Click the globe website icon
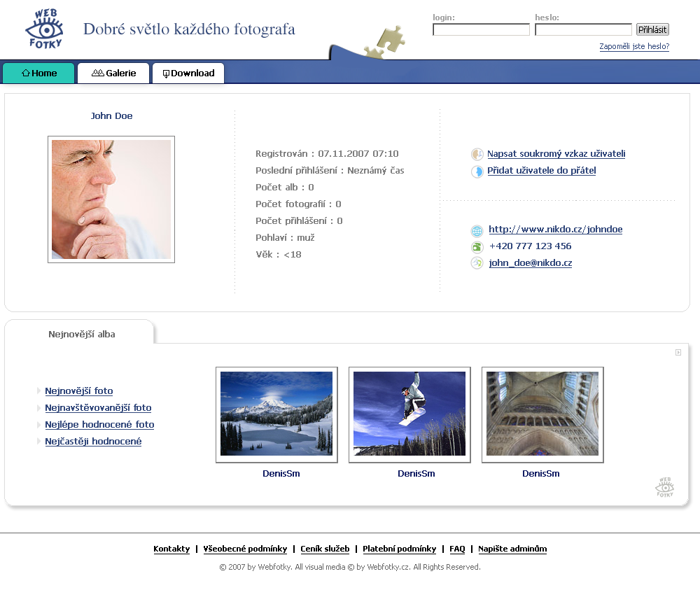Image resolution: width=700 pixels, height=590 pixels. click(477, 231)
